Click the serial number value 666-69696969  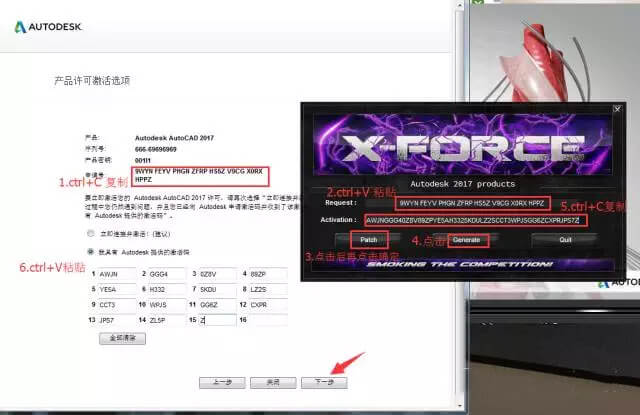point(156,149)
